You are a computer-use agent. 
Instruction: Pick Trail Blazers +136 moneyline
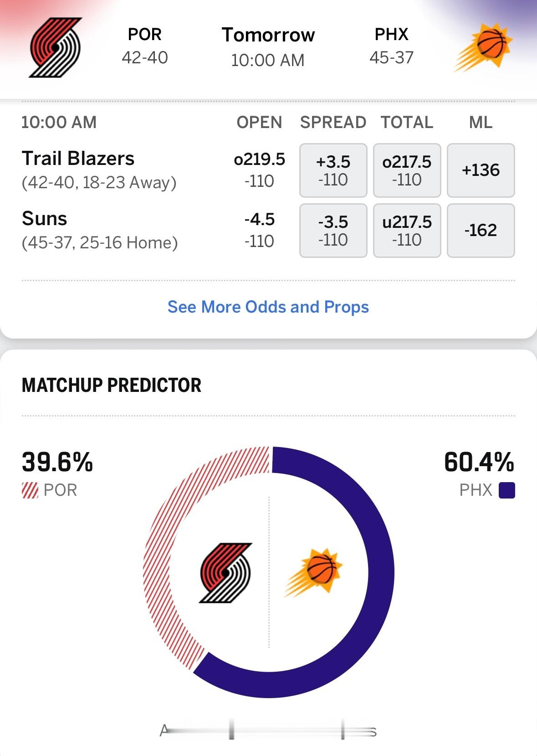(x=481, y=170)
